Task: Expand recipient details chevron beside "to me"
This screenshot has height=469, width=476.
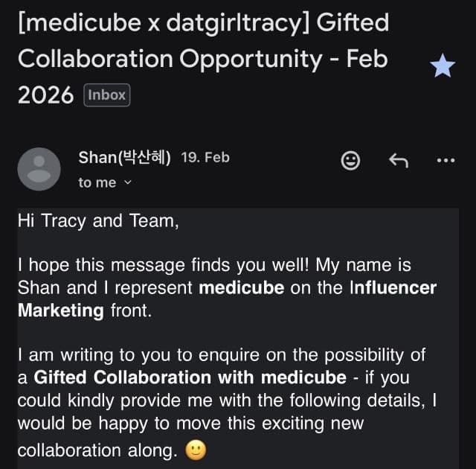Action: click(127, 182)
